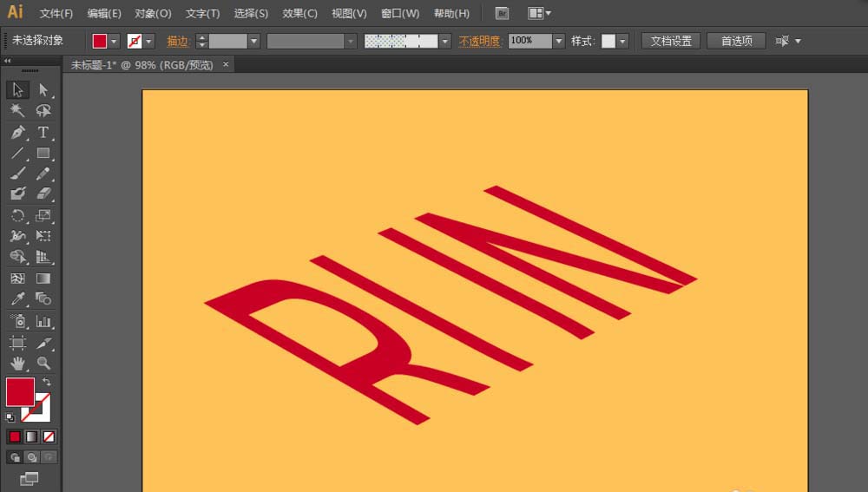Open fill color dropdown in control bar
868x492 pixels.
pyautogui.click(x=114, y=41)
